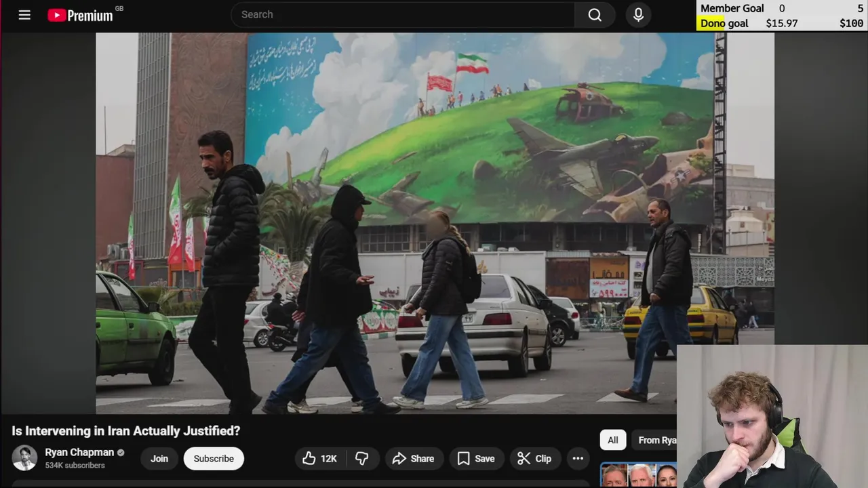This screenshot has height=488, width=868.
Task: Open Ryan Chapman channel avatar
Action: (24, 458)
